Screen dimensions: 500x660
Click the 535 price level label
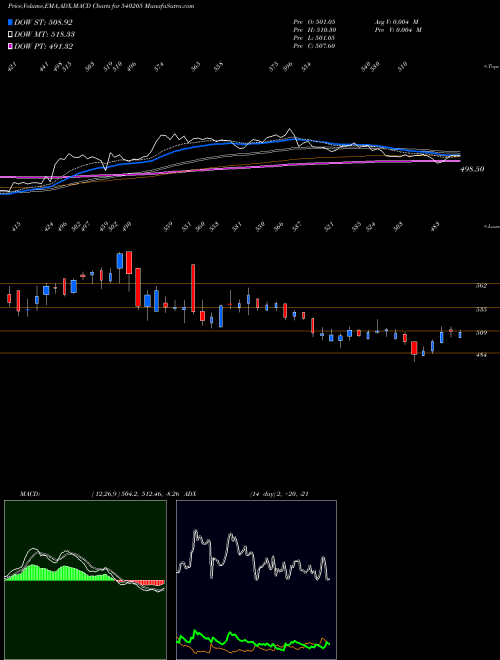pyautogui.click(x=481, y=309)
